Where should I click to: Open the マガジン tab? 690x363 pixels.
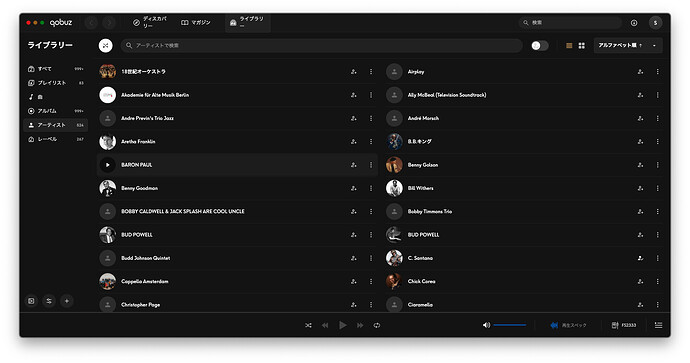click(196, 22)
